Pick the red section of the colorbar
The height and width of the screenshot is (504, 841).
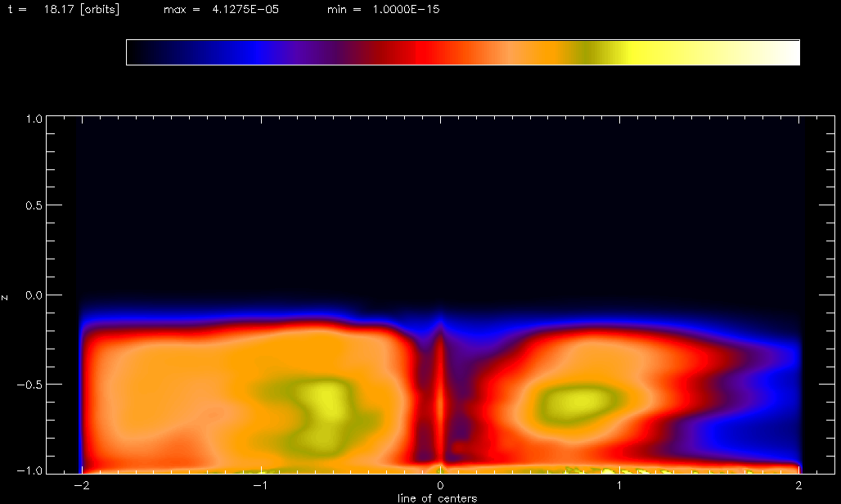pyautogui.click(x=409, y=52)
